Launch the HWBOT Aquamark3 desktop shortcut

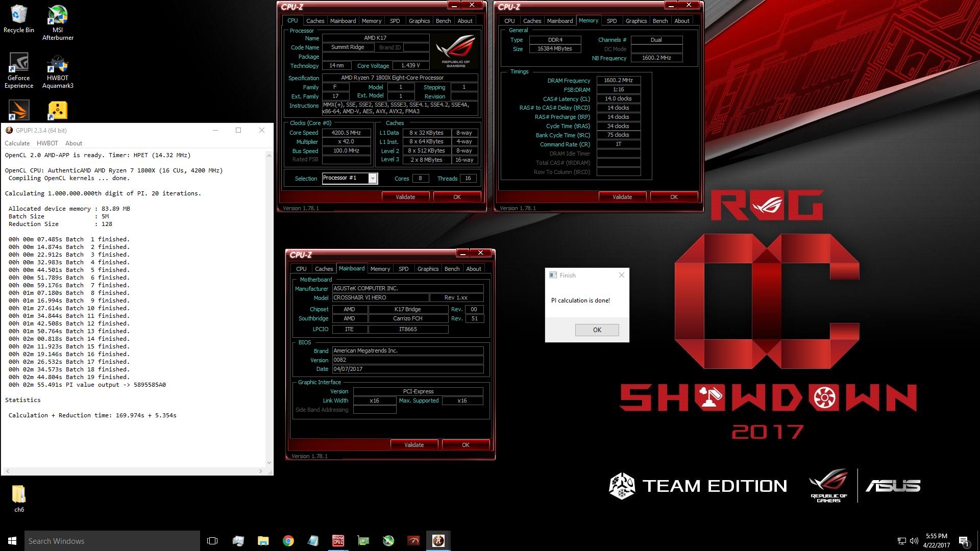[58, 70]
